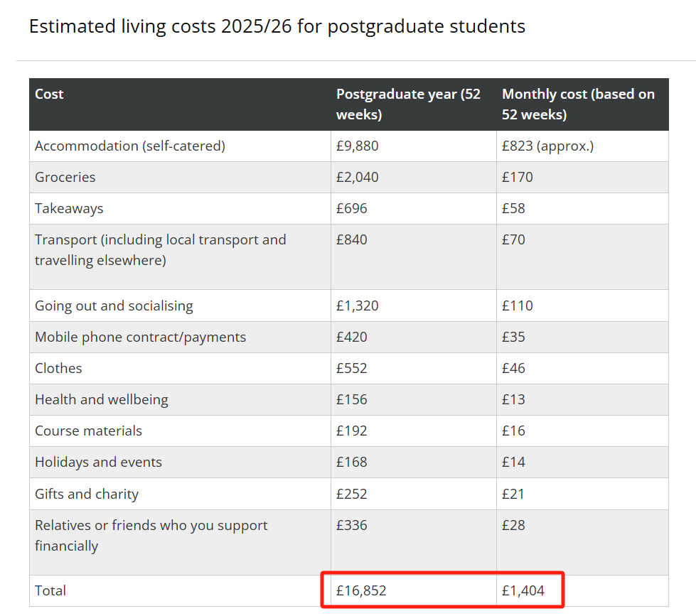Click the 'Gifts and charity' row label

pyautogui.click(x=87, y=494)
